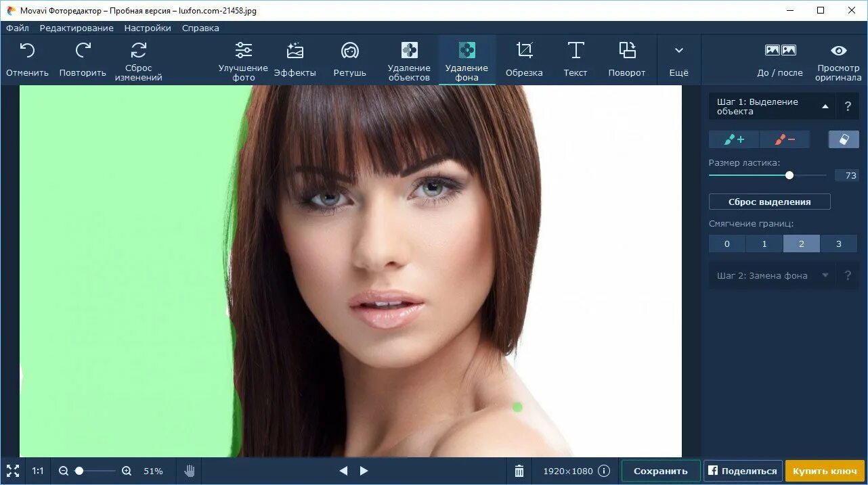Click the image info icon
The image size is (868, 485).
(604, 471)
